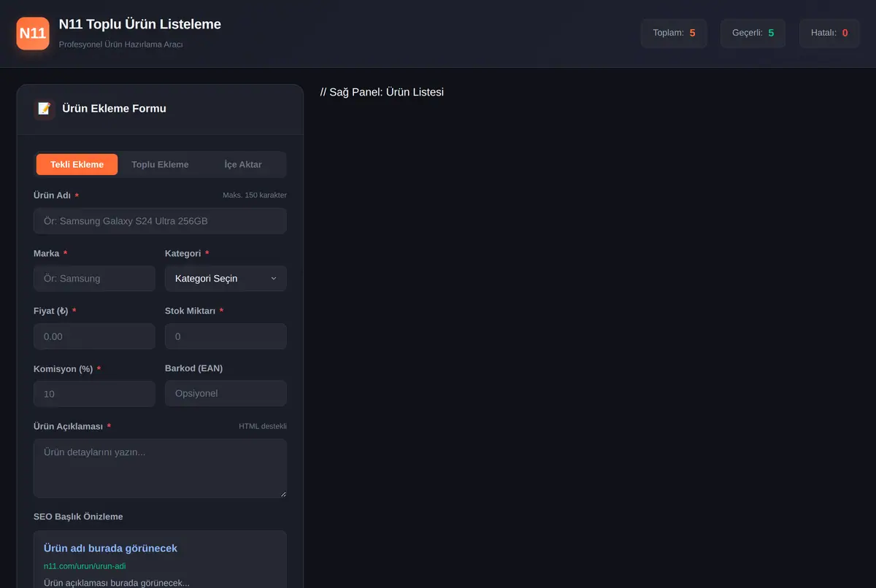Viewport: 876px width, 588px height.
Task: Switch to the Tekli Ekleme tab
Action: pyautogui.click(x=77, y=164)
